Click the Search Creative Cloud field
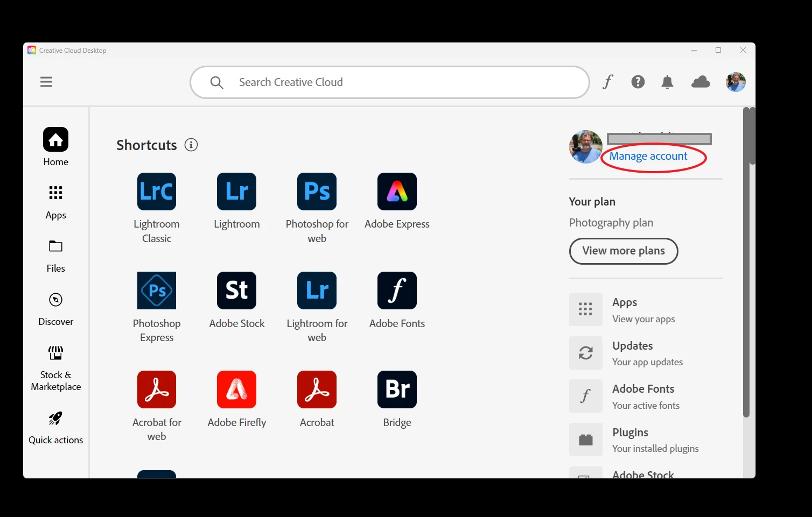 point(390,82)
